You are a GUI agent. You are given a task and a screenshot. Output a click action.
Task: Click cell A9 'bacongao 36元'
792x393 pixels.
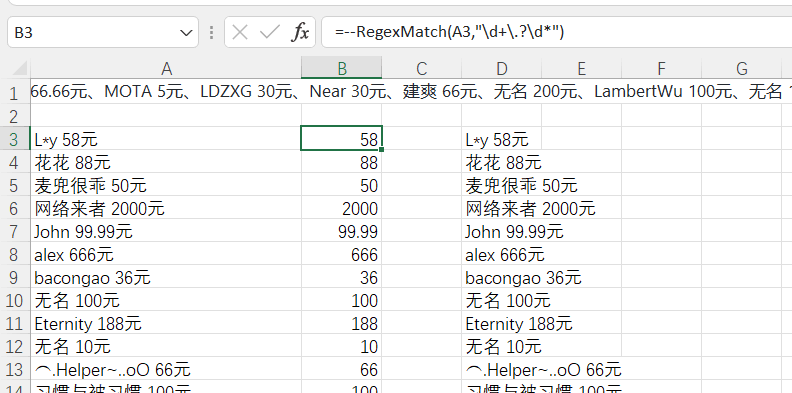166,277
